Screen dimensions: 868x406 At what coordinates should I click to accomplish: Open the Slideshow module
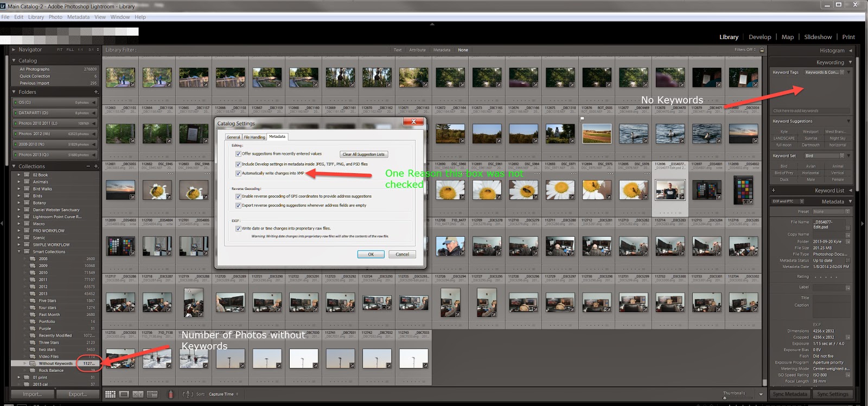818,37
